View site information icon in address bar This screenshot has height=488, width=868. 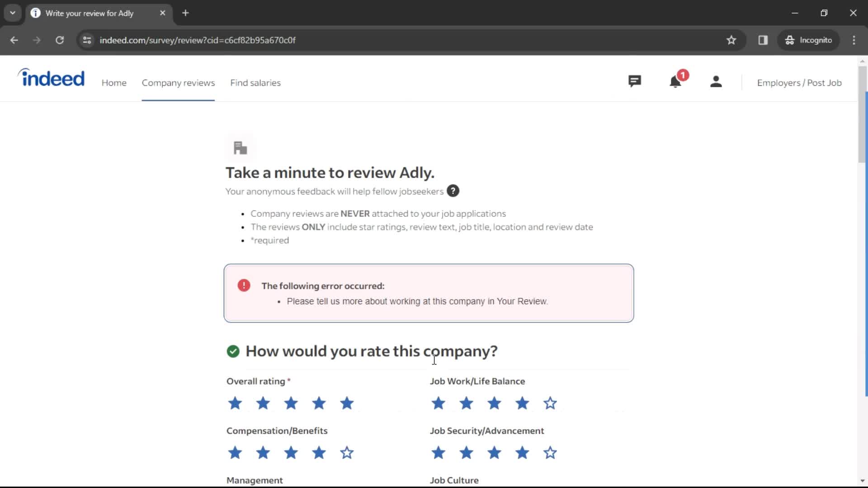coord(87,40)
